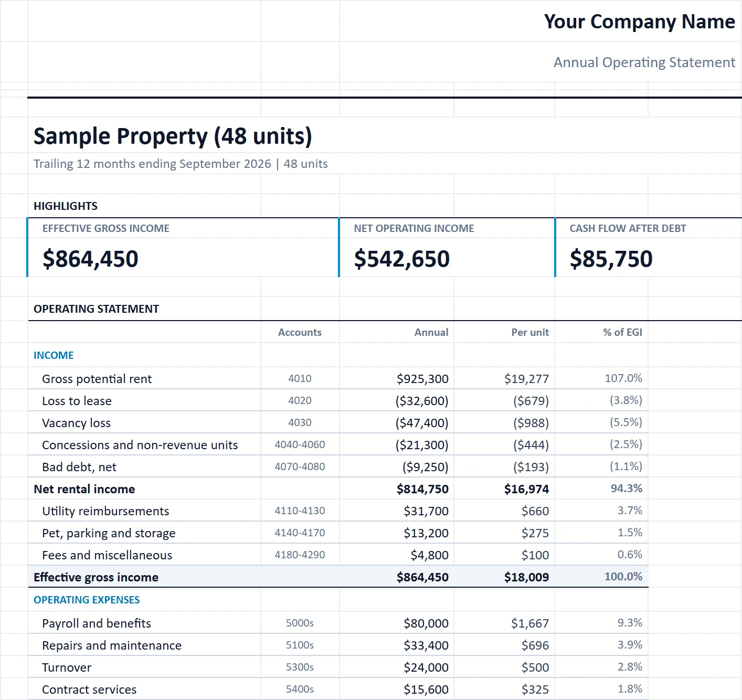Click the 100.0% EGI percentage cell
The image size is (742, 700).
pyautogui.click(x=623, y=576)
